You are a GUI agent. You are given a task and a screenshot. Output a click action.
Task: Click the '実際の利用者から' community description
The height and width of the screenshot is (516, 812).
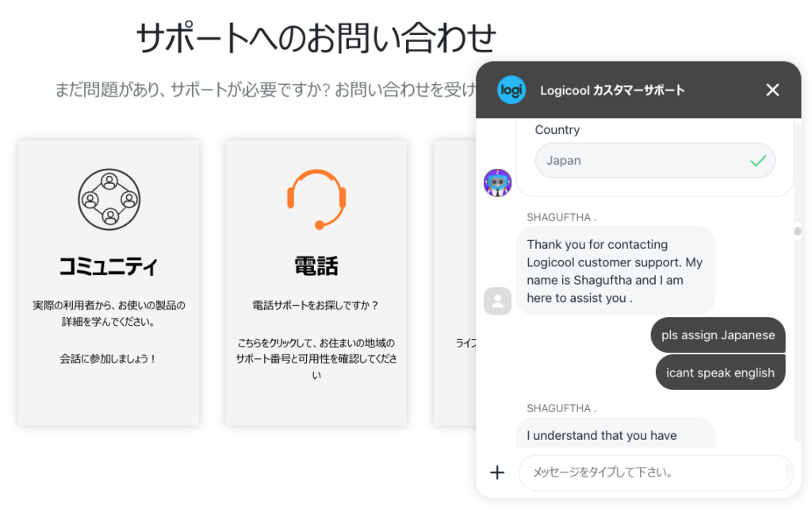[x=109, y=314]
